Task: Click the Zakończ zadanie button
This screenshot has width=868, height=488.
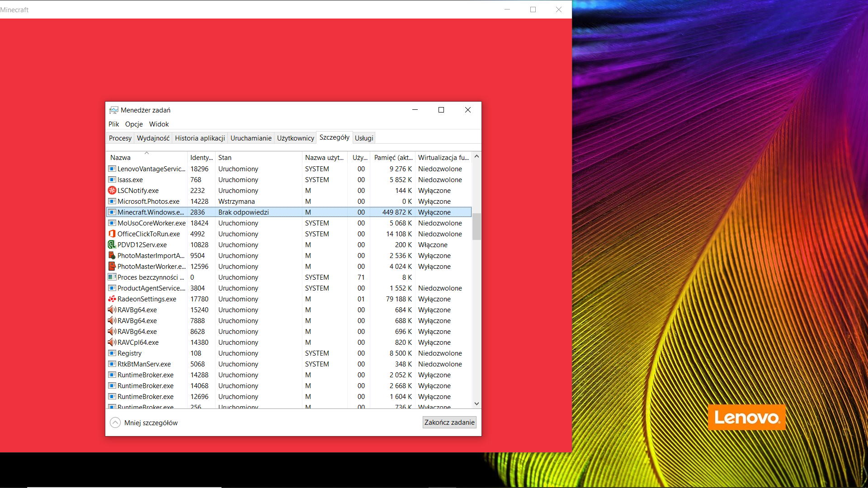Action: coord(449,422)
